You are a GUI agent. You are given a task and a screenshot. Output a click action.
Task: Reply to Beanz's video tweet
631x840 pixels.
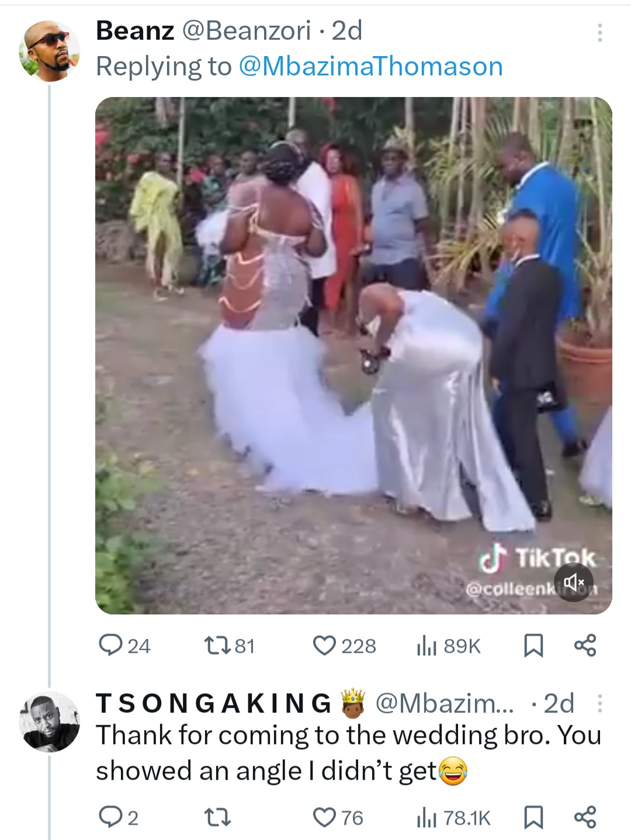(109, 645)
